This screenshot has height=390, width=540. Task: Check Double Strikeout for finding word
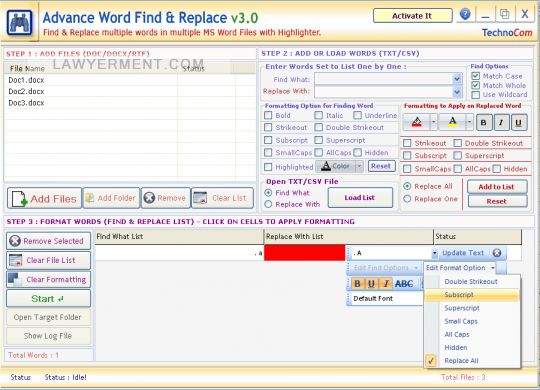point(319,127)
